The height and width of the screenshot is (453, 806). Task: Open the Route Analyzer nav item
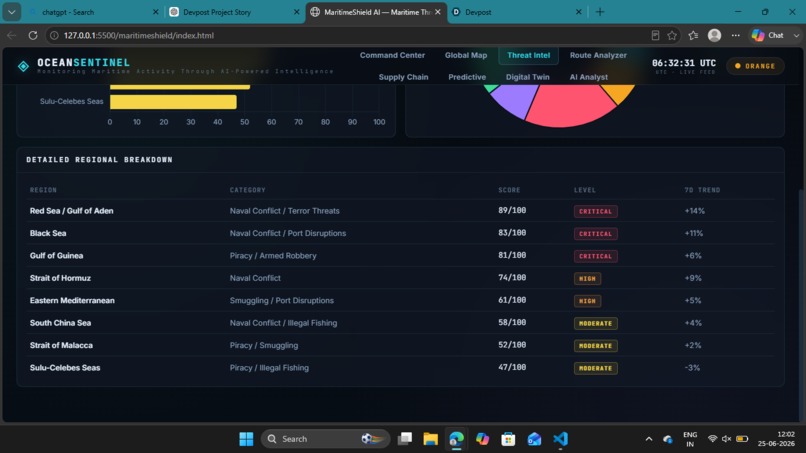(598, 55)
